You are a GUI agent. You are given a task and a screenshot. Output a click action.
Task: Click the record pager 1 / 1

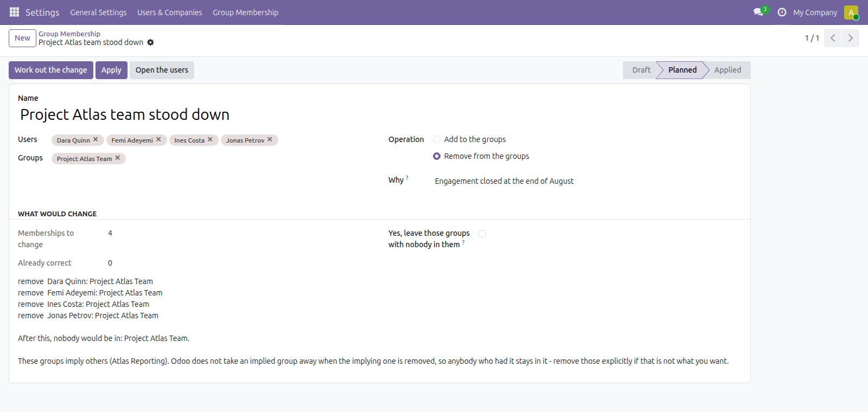(x=812, y=38)
